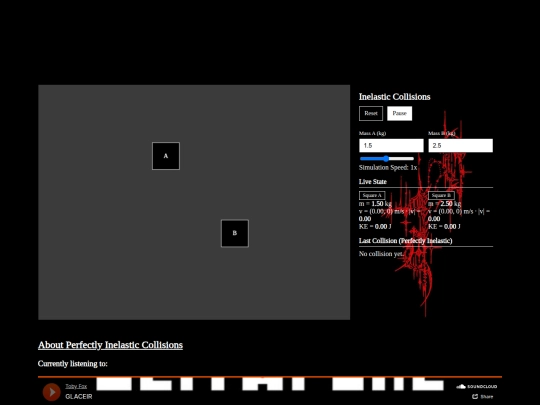Edit the Mass B input field
Screen dimensions: 540x405
tap(460, 145)
